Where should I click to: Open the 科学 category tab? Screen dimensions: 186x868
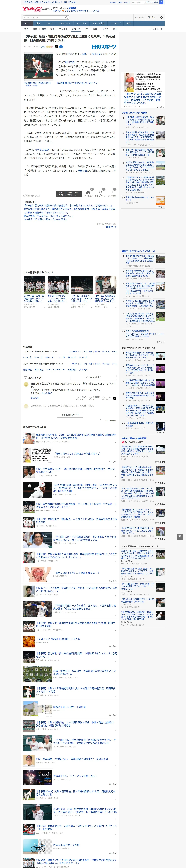pos(95,29)
